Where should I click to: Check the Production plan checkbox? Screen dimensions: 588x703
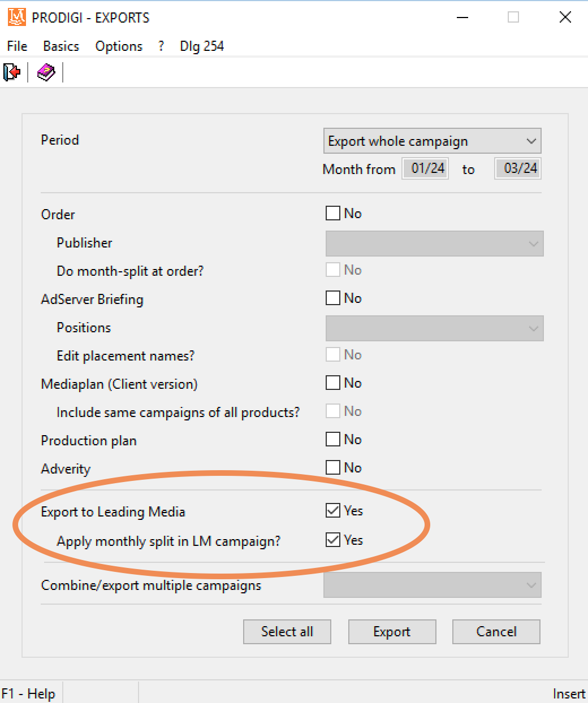click(x=333, y=439)
